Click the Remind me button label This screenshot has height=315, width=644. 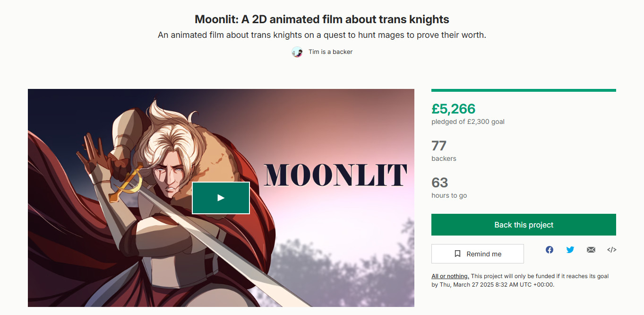pyautogui.click(x=484, y=254)
